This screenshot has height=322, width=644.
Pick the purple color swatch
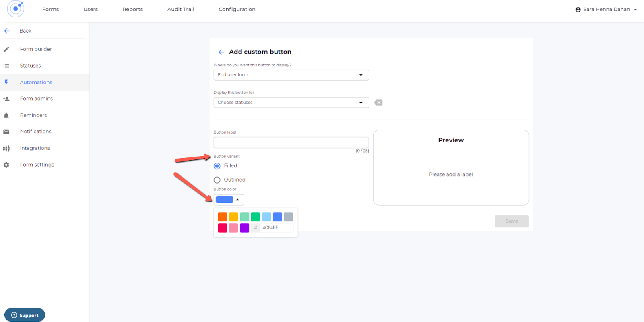[244, 228]
